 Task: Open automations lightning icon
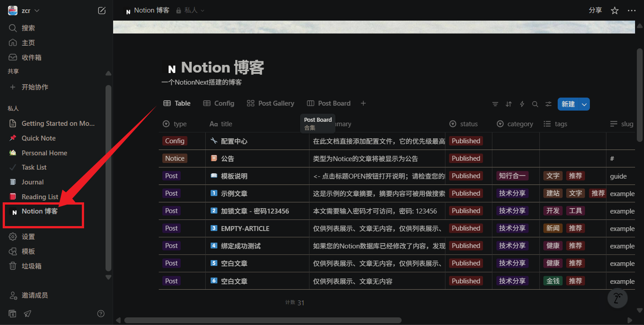[x=522, y=104]
